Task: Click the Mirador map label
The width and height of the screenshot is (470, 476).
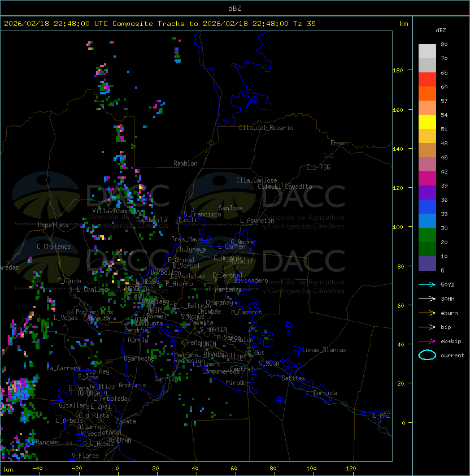Action: pyautogui.click(x=238, y=383)
